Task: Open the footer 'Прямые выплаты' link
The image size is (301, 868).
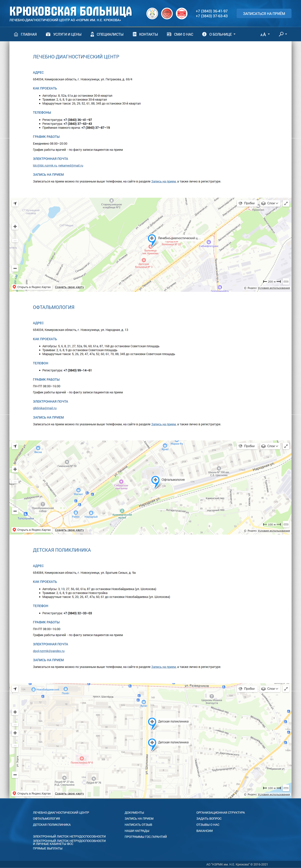Action: point(48,848)
